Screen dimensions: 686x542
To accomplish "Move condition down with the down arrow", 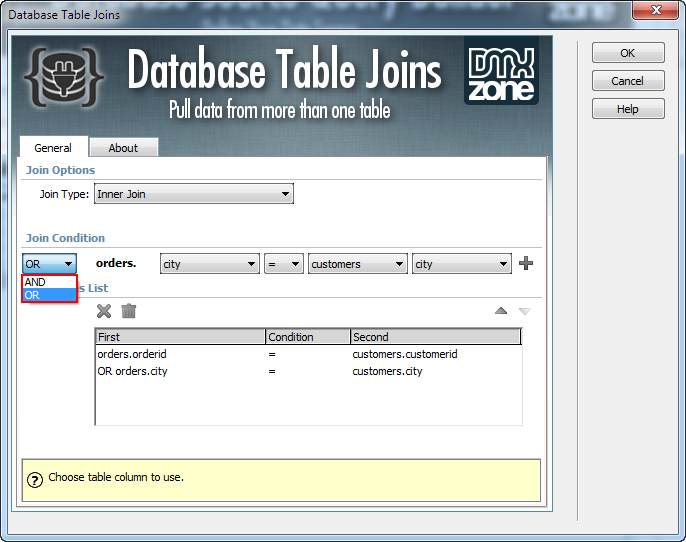I will pos(525,311).
